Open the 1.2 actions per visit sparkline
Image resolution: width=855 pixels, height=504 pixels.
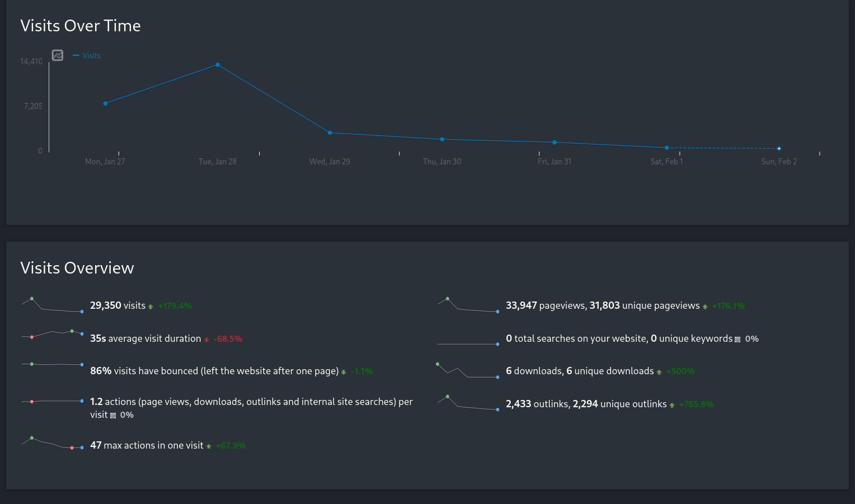click(x=52, y=401)
